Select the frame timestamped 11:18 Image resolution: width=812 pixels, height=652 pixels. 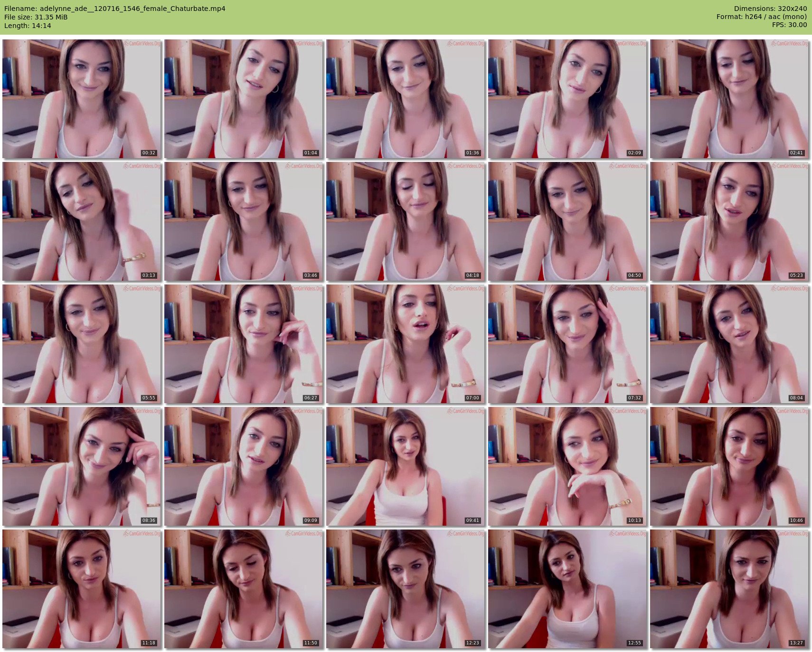(x=82, y=589)
